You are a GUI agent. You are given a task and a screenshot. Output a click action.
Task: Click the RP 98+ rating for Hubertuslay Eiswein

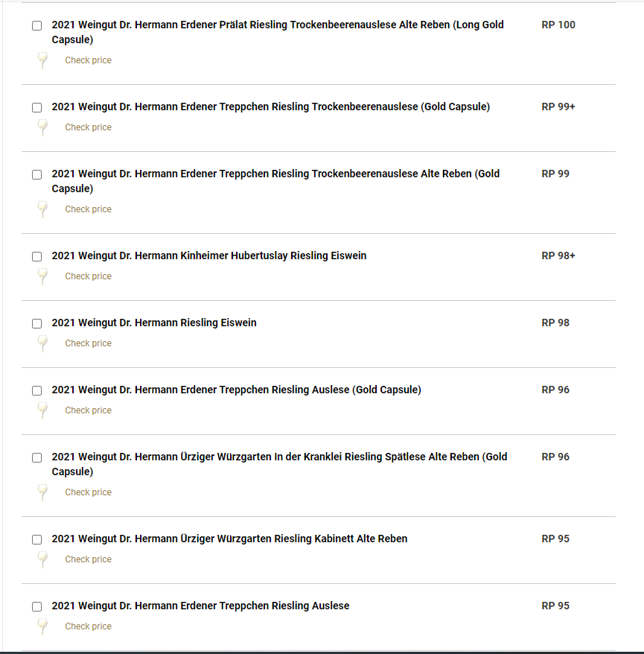558,255
